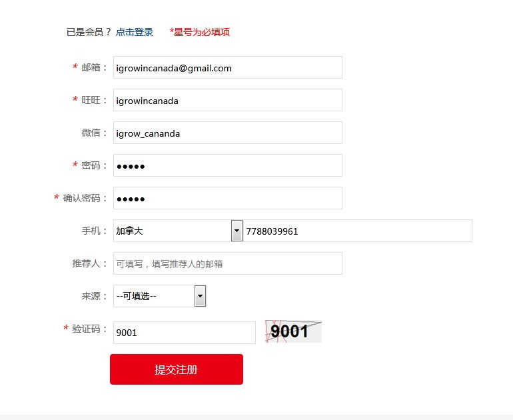Refresh the 9001 captcha image

coord(293,331)
